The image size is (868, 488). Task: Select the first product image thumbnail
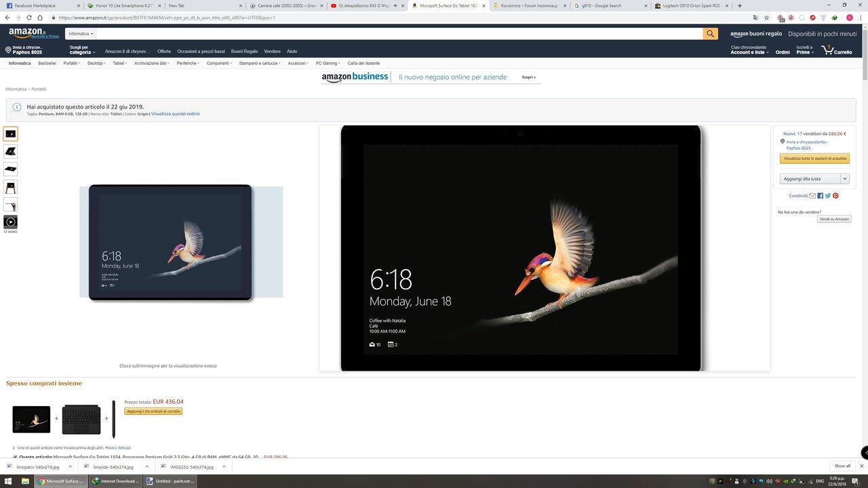(10, 134)
